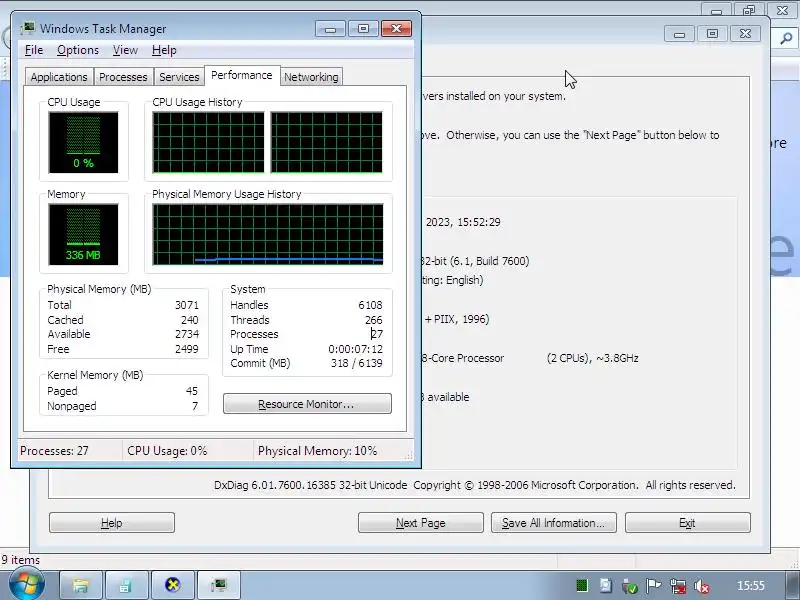Click the muted volume tray icon

pyautogui.click(x=702, y=586)
